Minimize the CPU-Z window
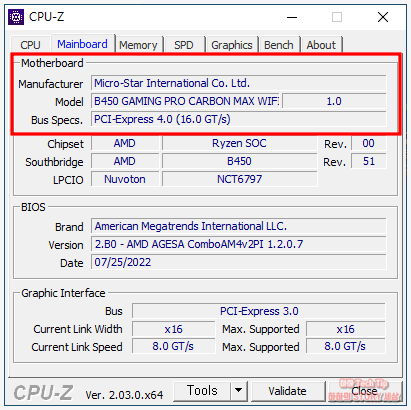 pos(292,17)
